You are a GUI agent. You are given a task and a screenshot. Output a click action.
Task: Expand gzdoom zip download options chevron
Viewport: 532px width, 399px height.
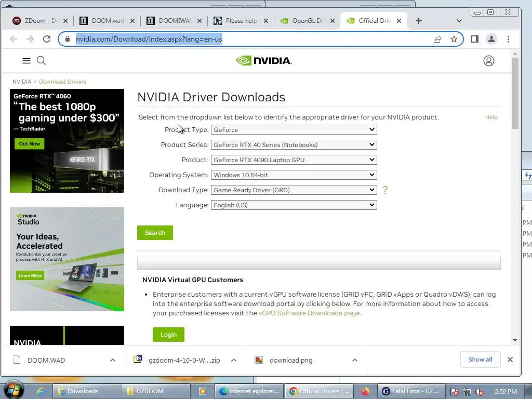(234, 360)
